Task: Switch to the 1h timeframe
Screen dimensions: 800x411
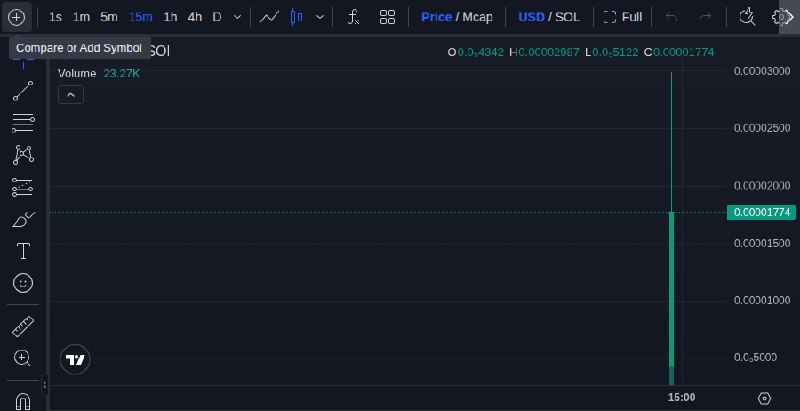Action: click(x=170, y=17)
